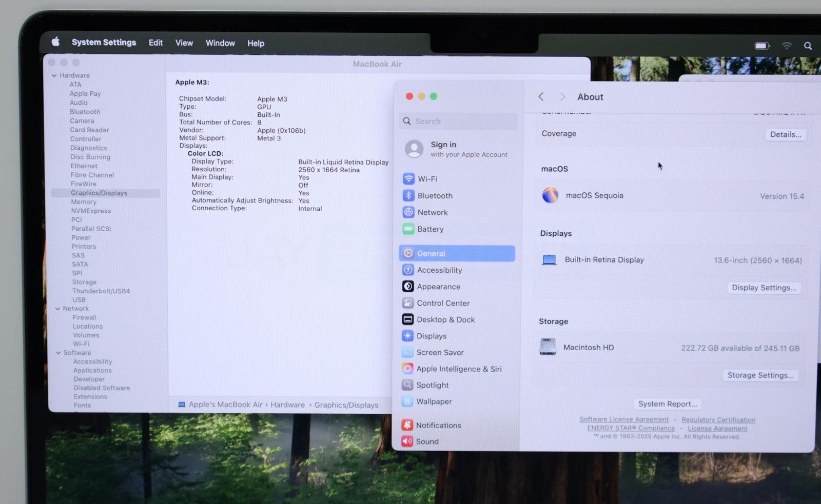
Task: Open Wi-Fi settings via its sidebar icon
Action: pyautogui.click(x=408, y=179)
